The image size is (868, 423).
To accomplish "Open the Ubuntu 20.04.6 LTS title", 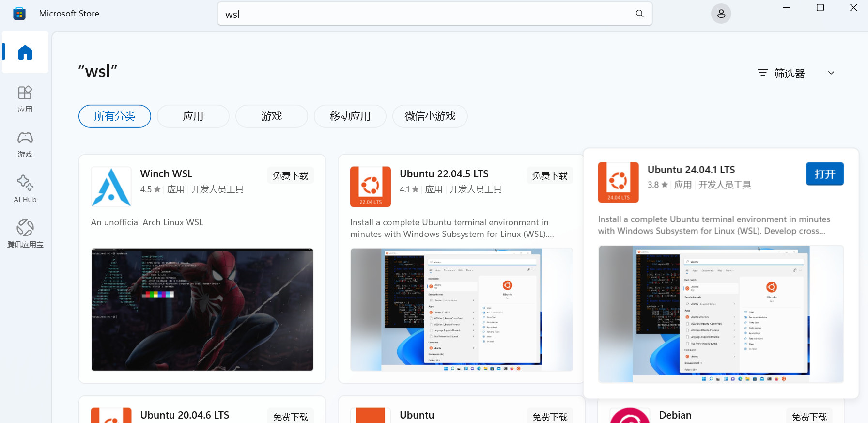I will coord(185,415).
